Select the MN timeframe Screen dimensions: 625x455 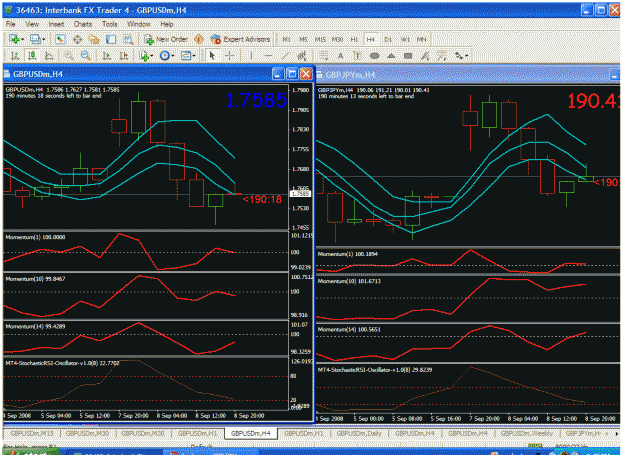pyautogui.click(x=421, y=39)
